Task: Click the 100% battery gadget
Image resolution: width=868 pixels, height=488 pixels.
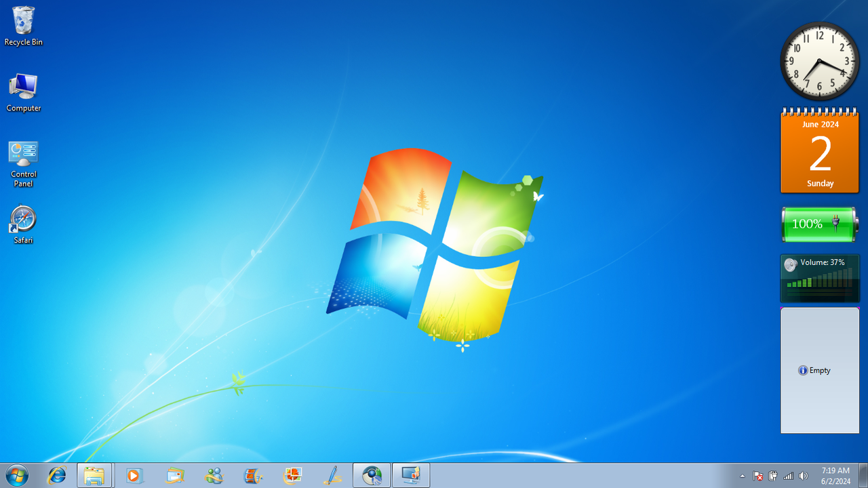Action: (820, 224)
